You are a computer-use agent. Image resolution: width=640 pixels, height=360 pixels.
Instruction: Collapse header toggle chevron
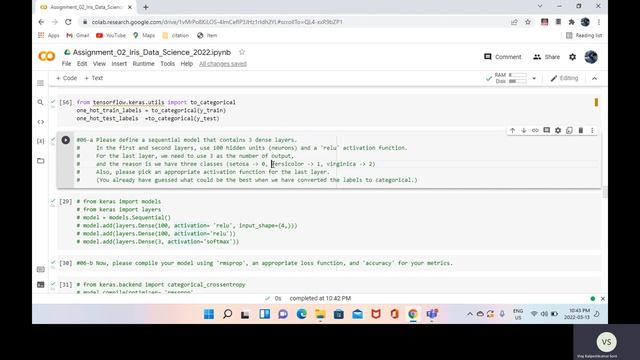[x=594, y=78]
